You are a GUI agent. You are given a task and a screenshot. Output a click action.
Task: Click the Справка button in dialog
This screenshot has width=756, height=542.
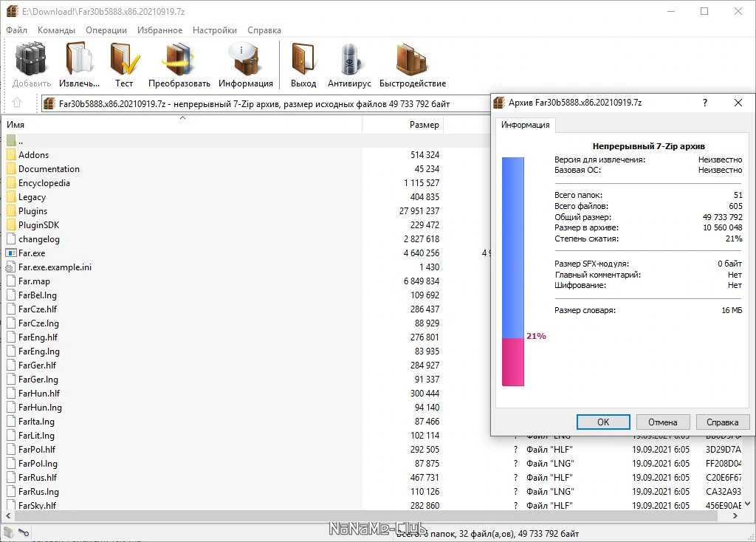[722, 422]
